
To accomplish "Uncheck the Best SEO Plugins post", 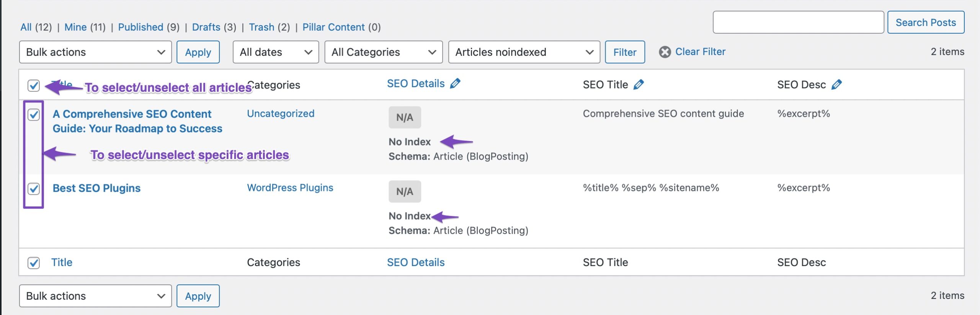I will (34, 189).
